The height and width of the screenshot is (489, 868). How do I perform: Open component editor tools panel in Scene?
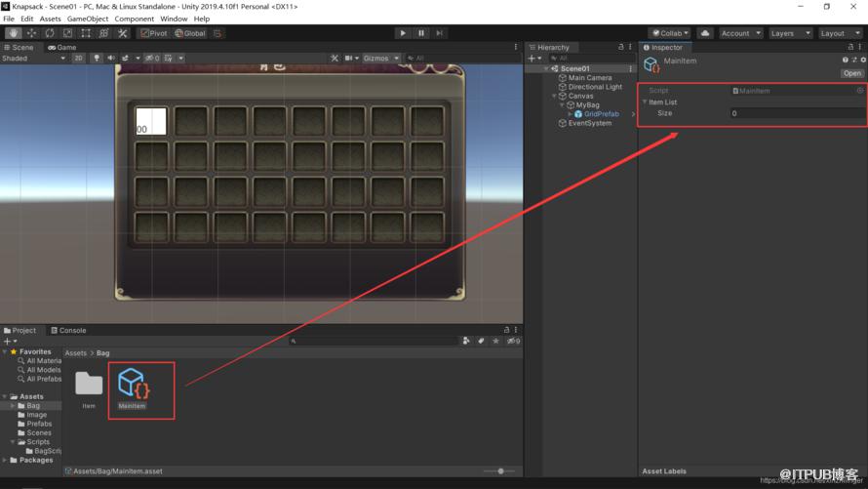click(x=335, y=59)
